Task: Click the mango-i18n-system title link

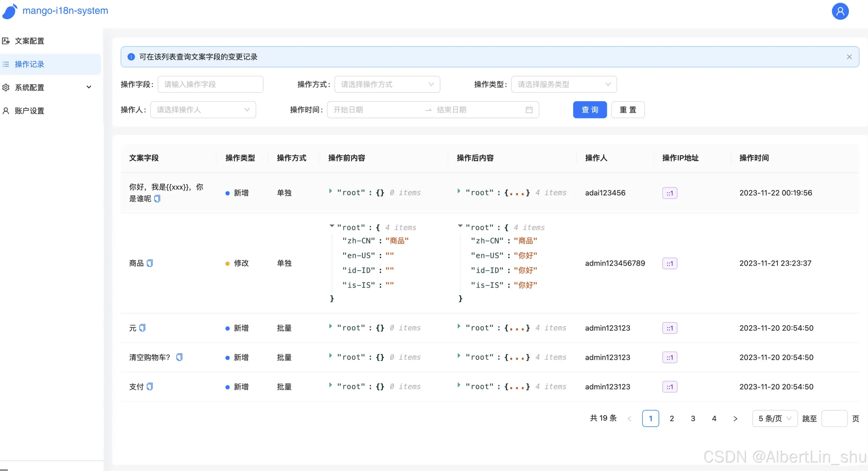Action: click(x=65, y=10)
